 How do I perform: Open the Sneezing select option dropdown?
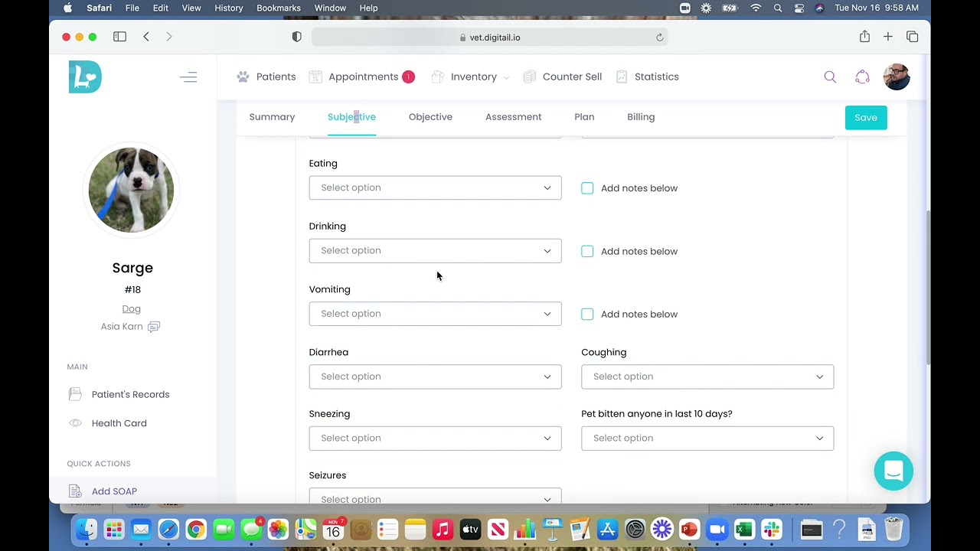[435, 438]
